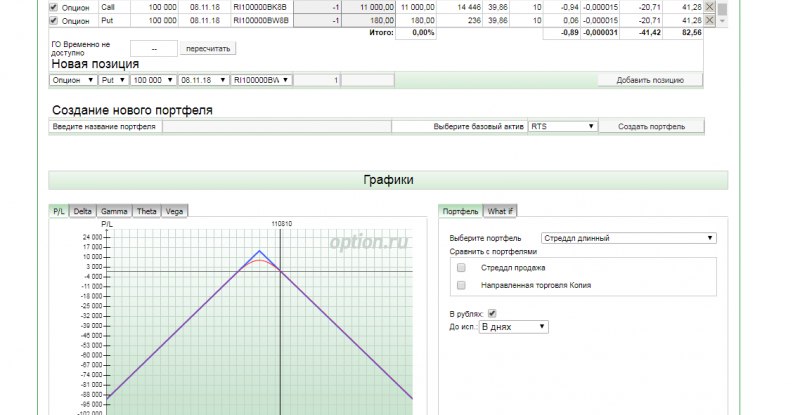
Task: Switch to the What if tab
Action: [498, 210]
